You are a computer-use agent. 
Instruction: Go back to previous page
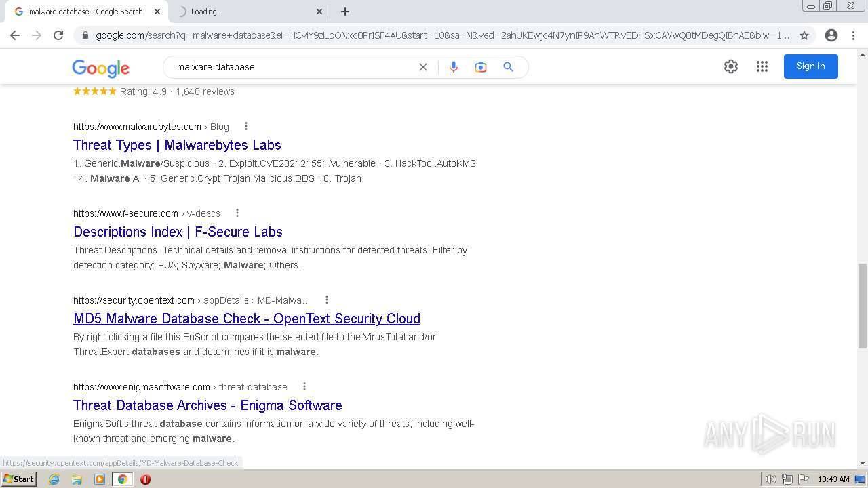pos(15,35)
